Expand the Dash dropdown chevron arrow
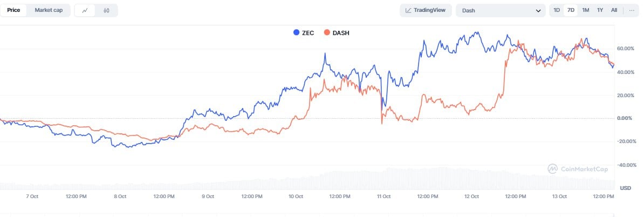644x217 pixels. coord(538,11)
